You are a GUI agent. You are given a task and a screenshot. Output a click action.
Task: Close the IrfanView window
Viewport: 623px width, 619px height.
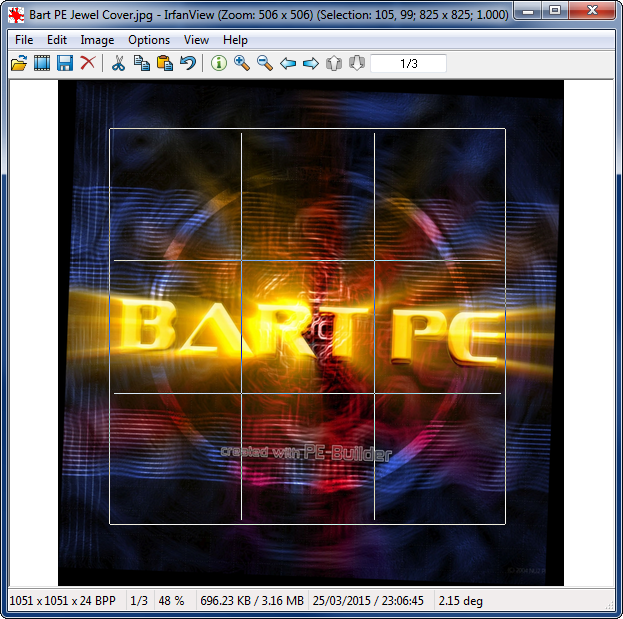(x=592, y=11)
